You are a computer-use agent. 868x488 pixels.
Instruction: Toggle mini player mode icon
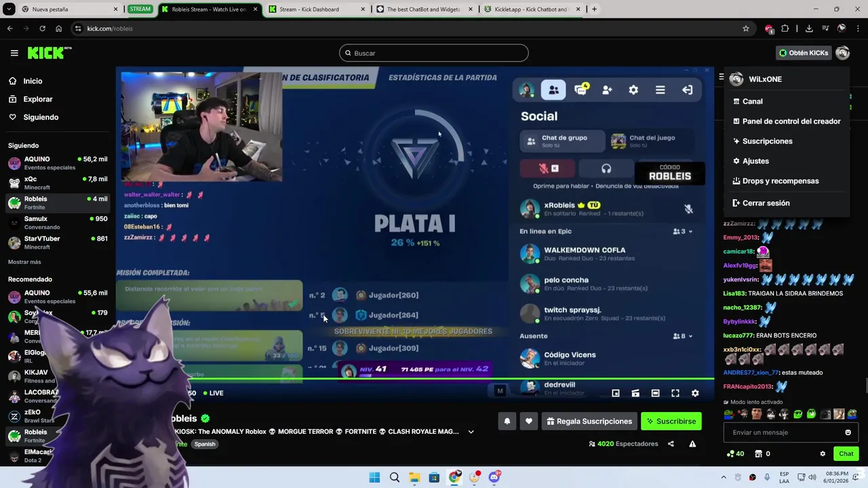[616, 393]
